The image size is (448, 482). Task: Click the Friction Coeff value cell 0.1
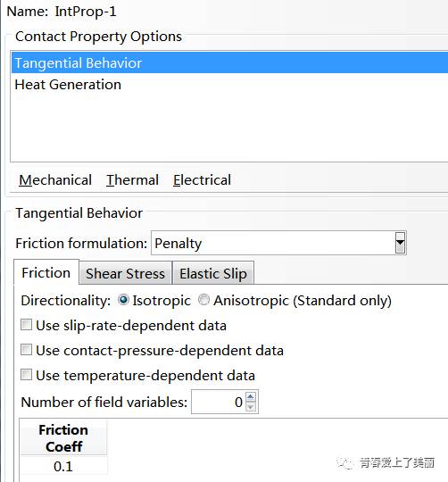click(x=63, y=466)
